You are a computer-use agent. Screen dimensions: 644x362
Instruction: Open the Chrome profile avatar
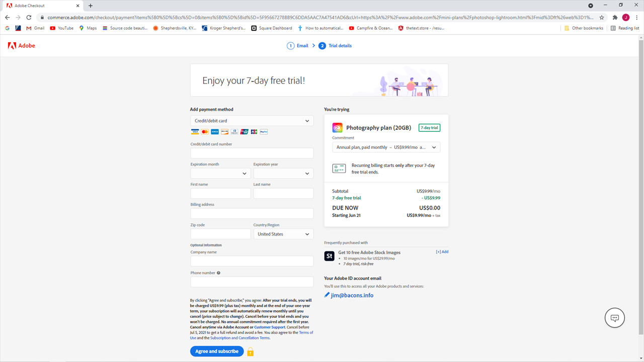pos(626,17)
